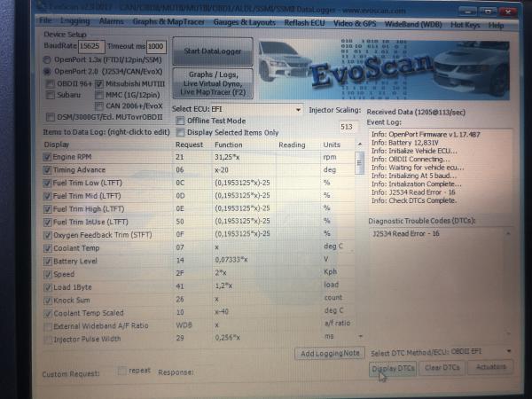Uncheck Load 1Byte log item
This screenshot has width=532, height=399.
click(x=48, y=287)
